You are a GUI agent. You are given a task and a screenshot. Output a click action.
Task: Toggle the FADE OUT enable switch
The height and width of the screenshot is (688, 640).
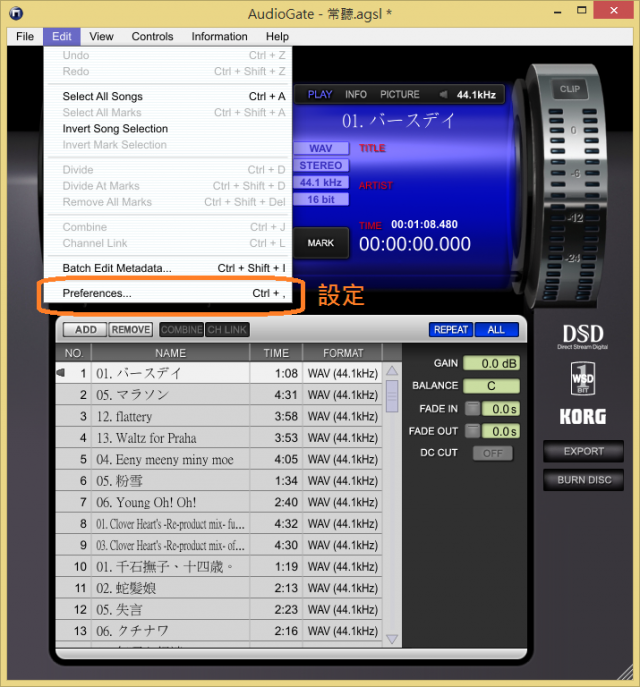pyautogui.click(x=472, y=431)
